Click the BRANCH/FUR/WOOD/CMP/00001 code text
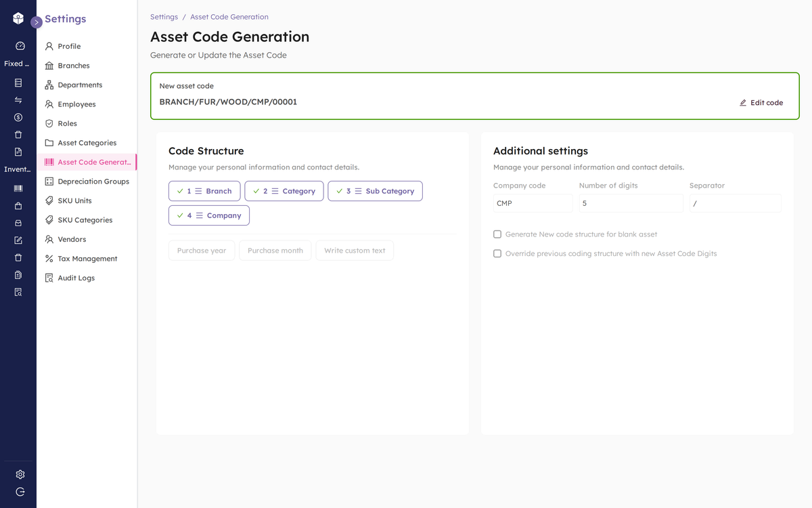Viewport: 812px width, 508px height. pos(228,102)
